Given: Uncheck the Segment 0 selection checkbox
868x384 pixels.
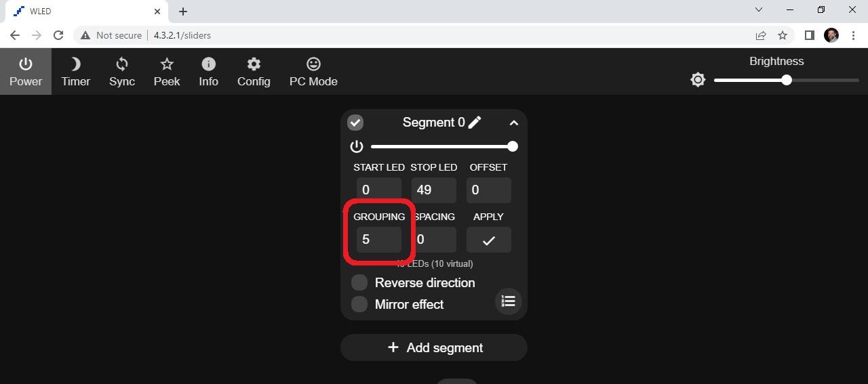Looking at the screenshot, I should [355, 123].
